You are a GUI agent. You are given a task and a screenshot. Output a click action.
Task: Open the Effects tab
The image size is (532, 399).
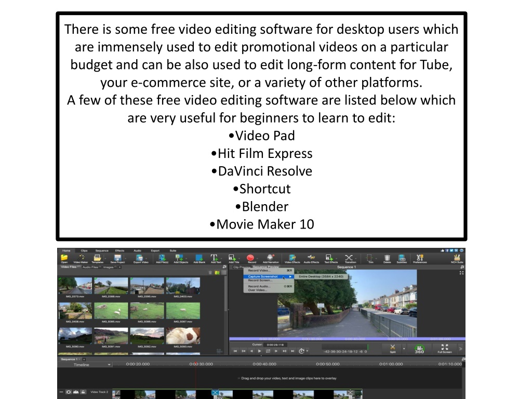(120, 251)
